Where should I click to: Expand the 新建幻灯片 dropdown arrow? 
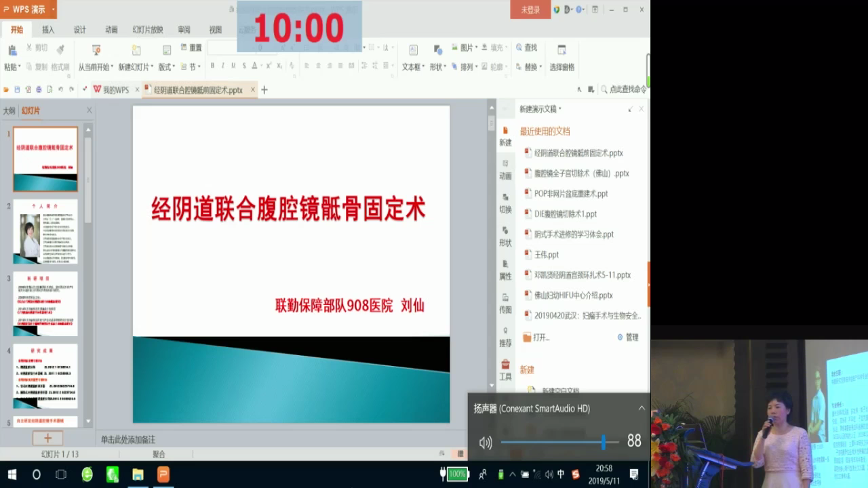[x=153, y=67]
